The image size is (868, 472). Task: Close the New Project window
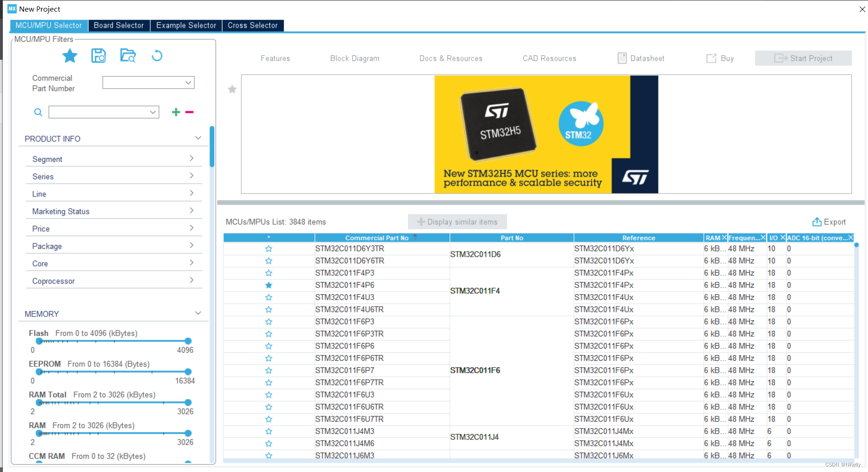point(862,9)
